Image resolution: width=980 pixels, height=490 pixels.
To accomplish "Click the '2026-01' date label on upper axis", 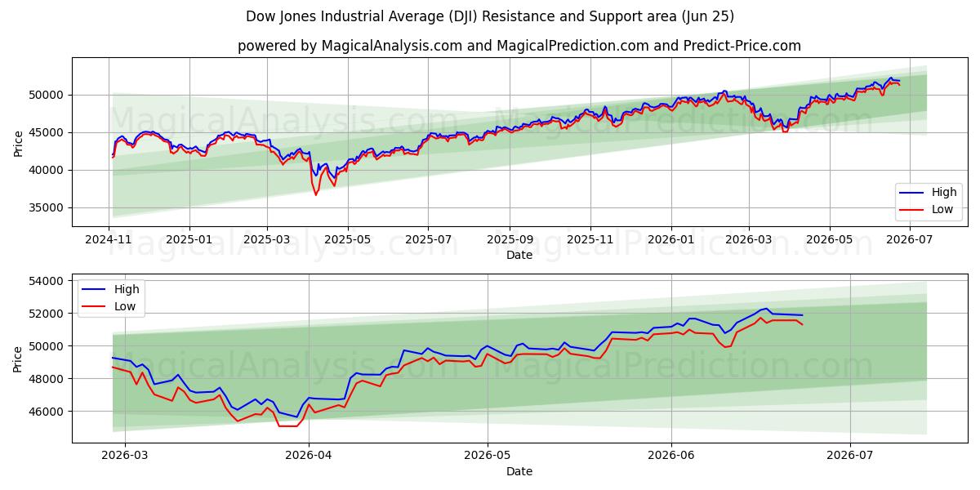I will click(x=670, y=240).
